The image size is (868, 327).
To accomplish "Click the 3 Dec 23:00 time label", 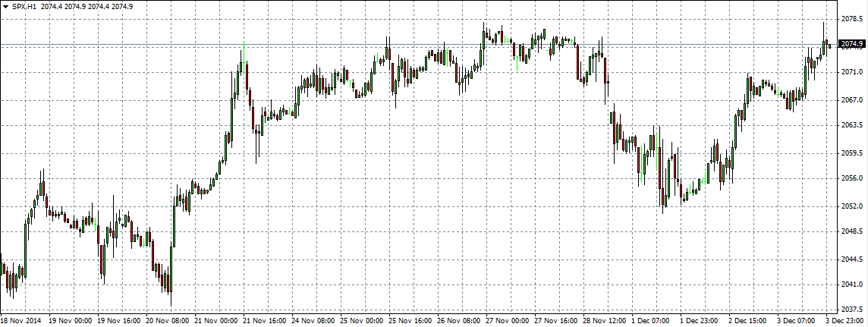I will click(846, 321).
